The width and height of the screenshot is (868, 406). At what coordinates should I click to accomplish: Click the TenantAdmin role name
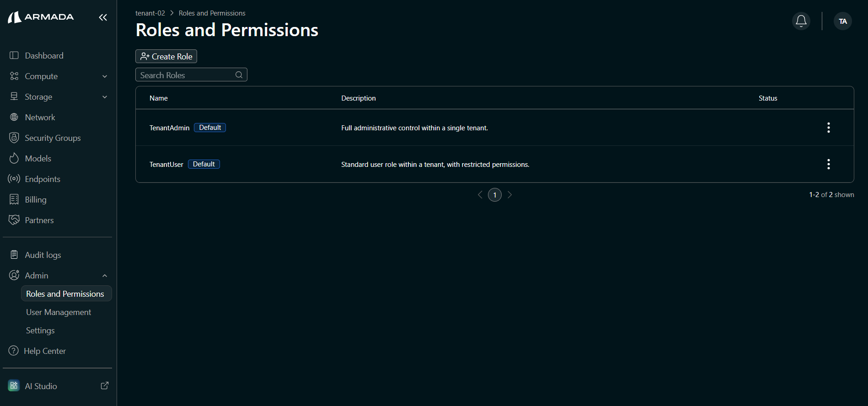tap(169, 128)
